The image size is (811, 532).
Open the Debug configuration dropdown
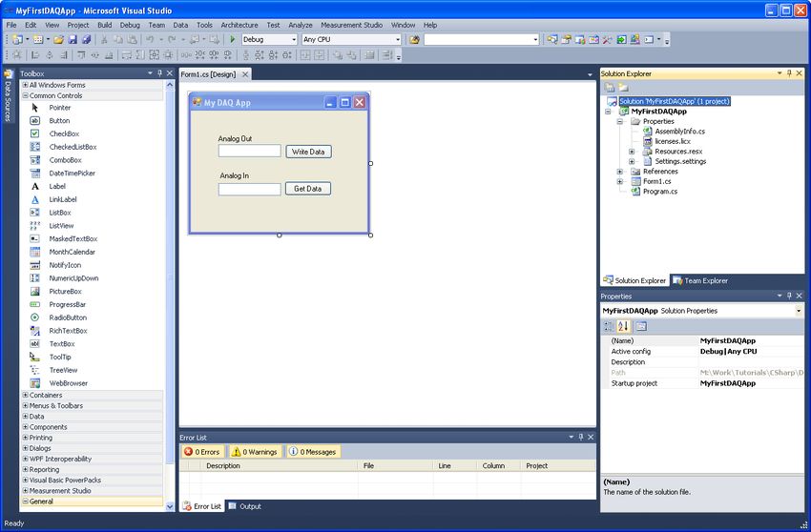coord(294,39)
